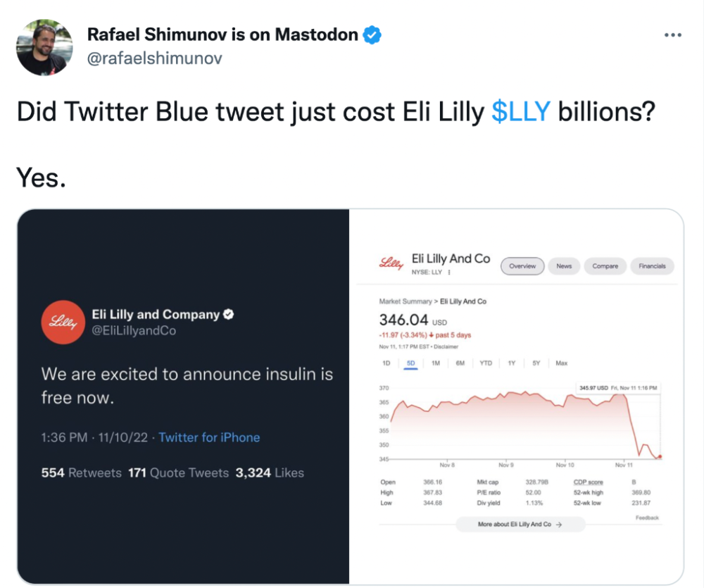704x588 pixels.
Task: Switch to the News tab pill
Action: [564, 266]
